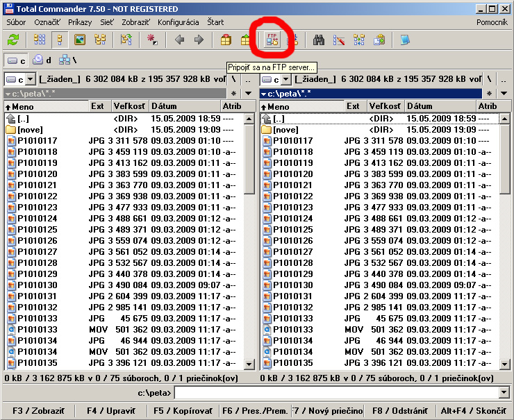Click the green Refresh source icon
This screenshot has width=514, height=420.
(x=13, y=40)
